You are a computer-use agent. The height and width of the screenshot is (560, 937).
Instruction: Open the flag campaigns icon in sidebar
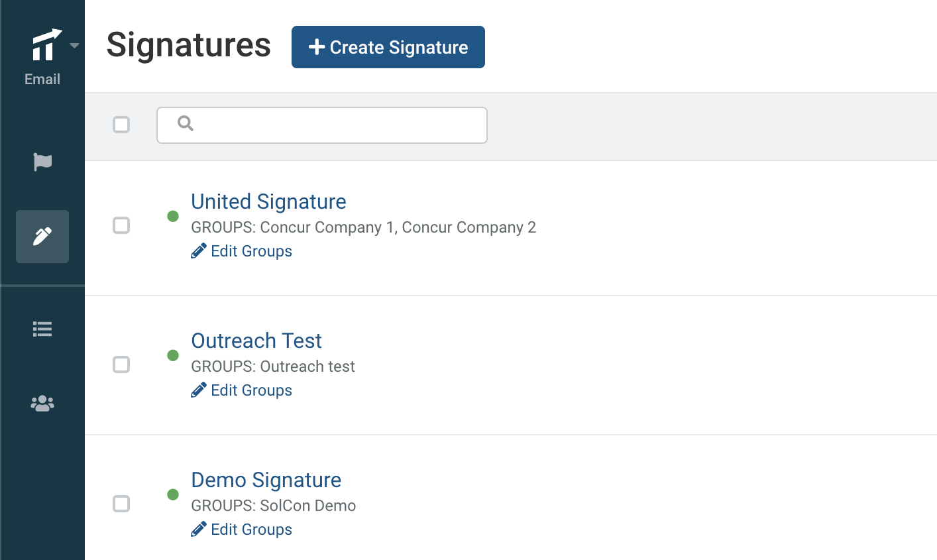(x=42, y=162)
